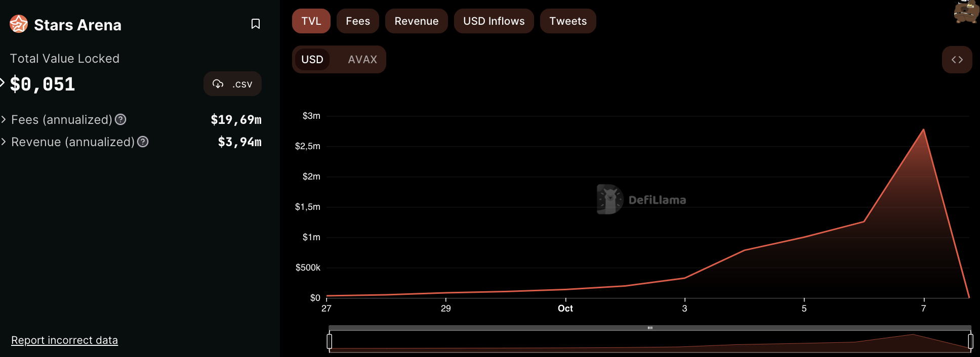The image size is (980, 357).
Task: Click the $500k y-axis label
Action: click(308, 267)
